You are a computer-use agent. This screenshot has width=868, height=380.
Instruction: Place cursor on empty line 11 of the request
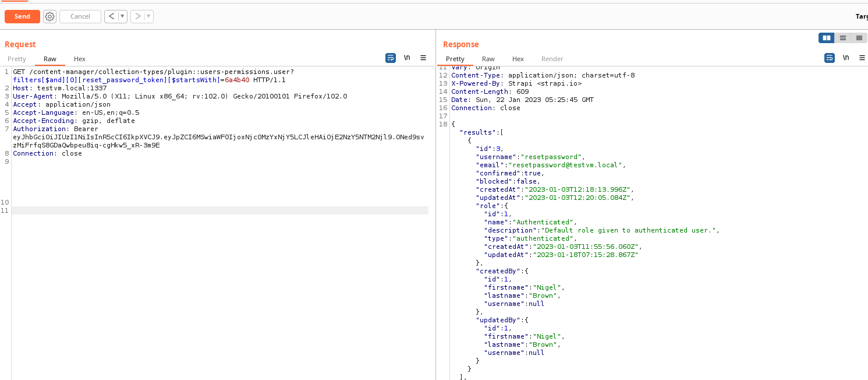click(220, 210)
